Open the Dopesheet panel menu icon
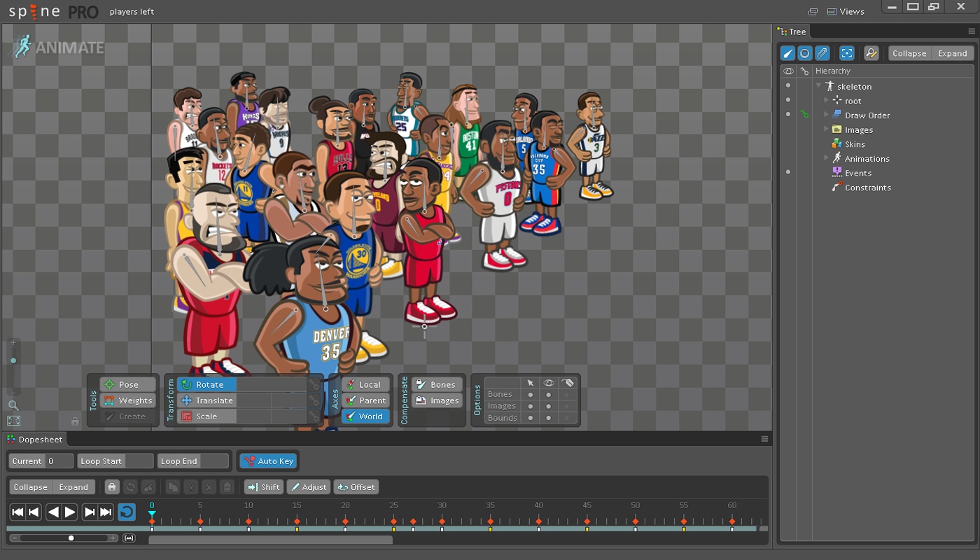980x560 pixels. tap(764, 439)
